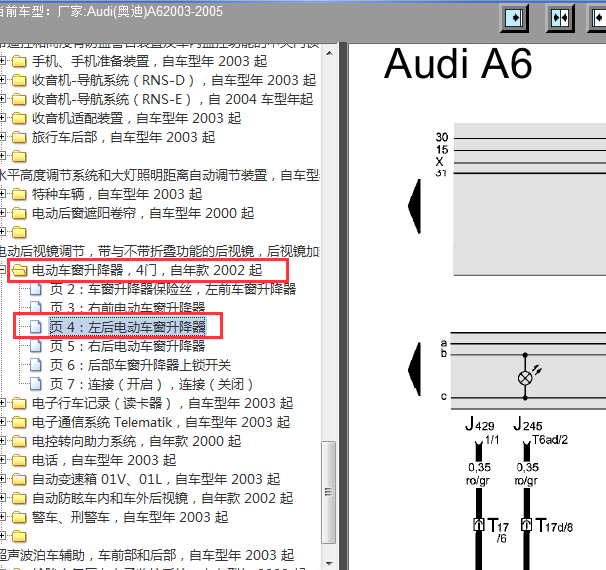Image resolution: width=606 pixels, height=570 pixels.
Task: Expand the 收音机-导航系统 (RNS-E) node
Action: pyautogui.click(x=2, y=99)
